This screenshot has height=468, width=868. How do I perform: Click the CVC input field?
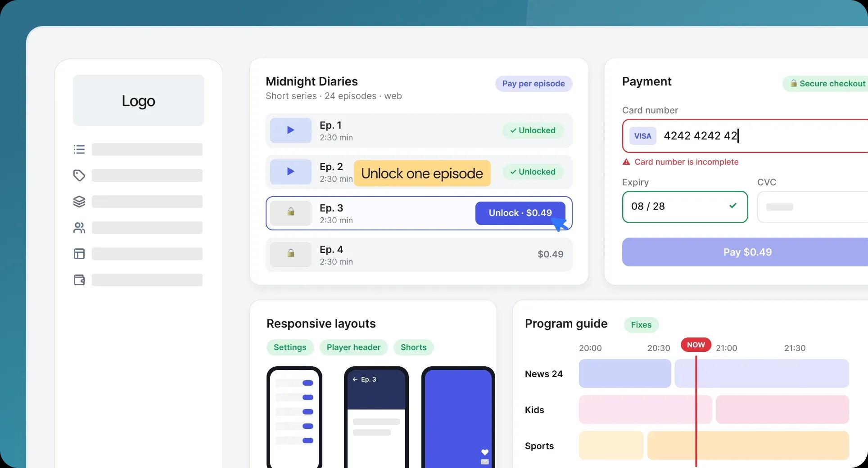[813, 207]
